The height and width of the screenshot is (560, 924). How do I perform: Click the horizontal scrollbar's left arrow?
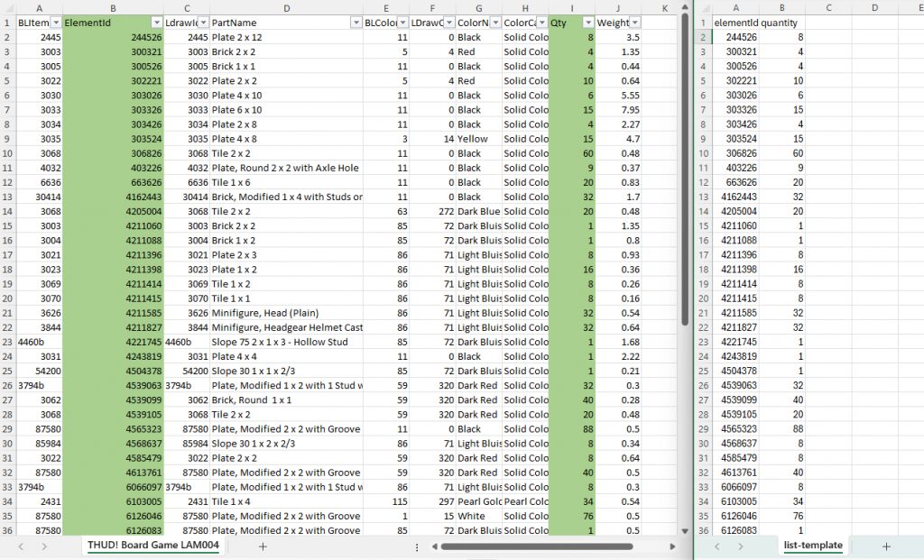point(434,546)
